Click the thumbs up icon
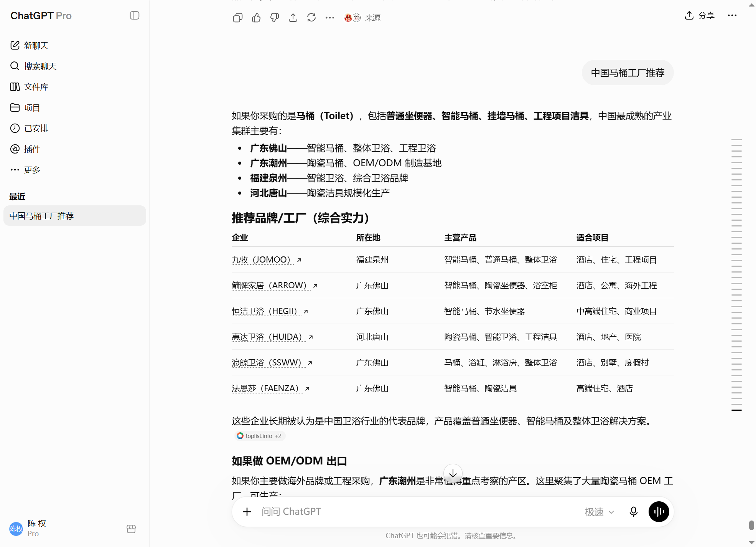Screen dimensions: 756x547 point(256,18)
